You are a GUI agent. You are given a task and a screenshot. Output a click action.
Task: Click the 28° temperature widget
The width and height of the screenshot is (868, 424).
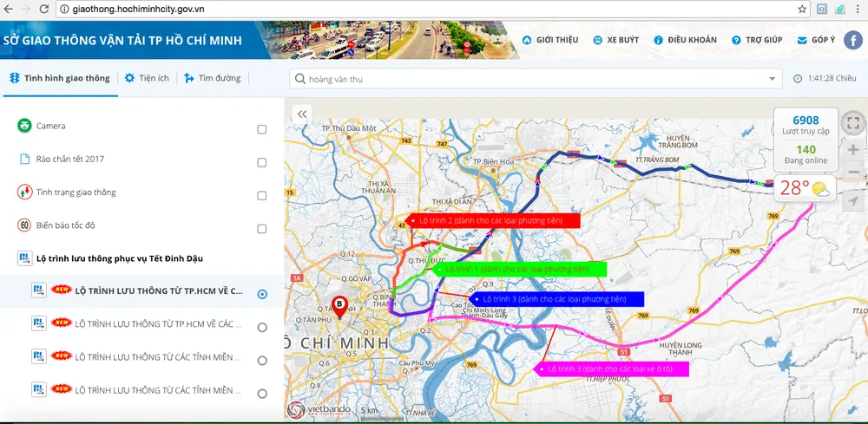(805, 188)
